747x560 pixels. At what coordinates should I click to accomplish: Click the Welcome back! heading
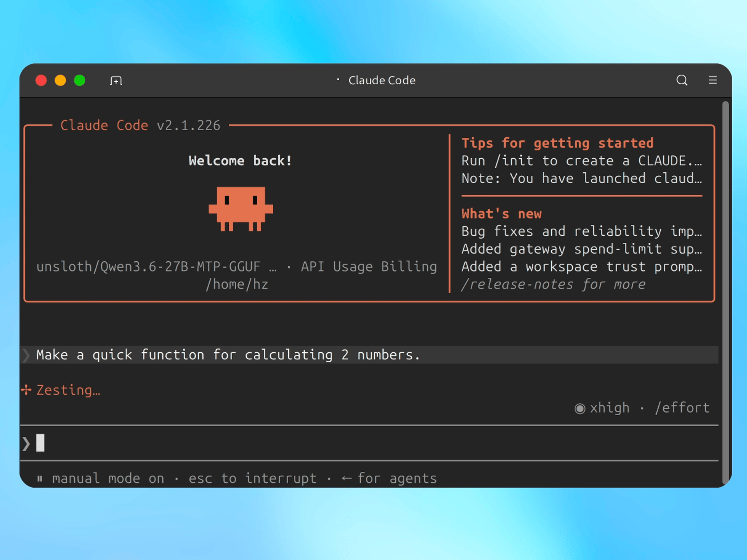pyautogui.click(x=240, y=161)
